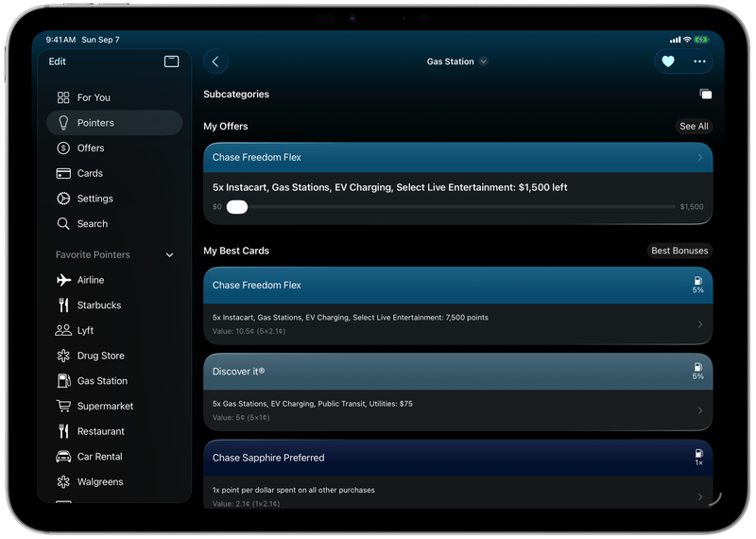Click the 'Value: 10.5¢ (5×2.1¢)' text
The height and width of the screenshot is (539, 756).
[249, 331]
